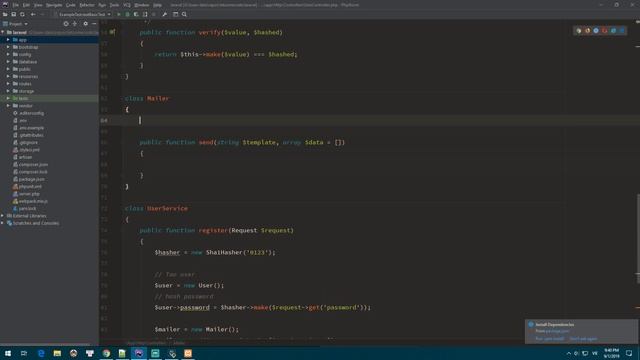Open the VCS menu
Screen dimensions: 640x360
coord(127,5)
